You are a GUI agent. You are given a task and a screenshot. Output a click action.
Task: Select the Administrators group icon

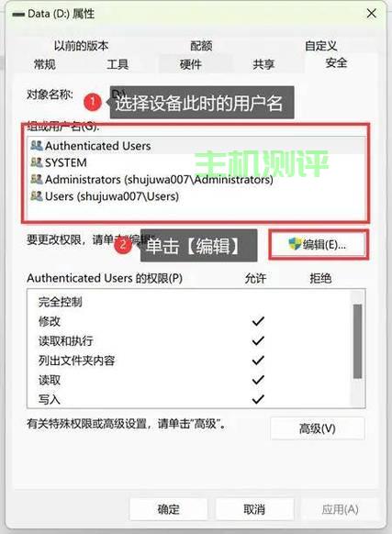[x=37, y=179]
